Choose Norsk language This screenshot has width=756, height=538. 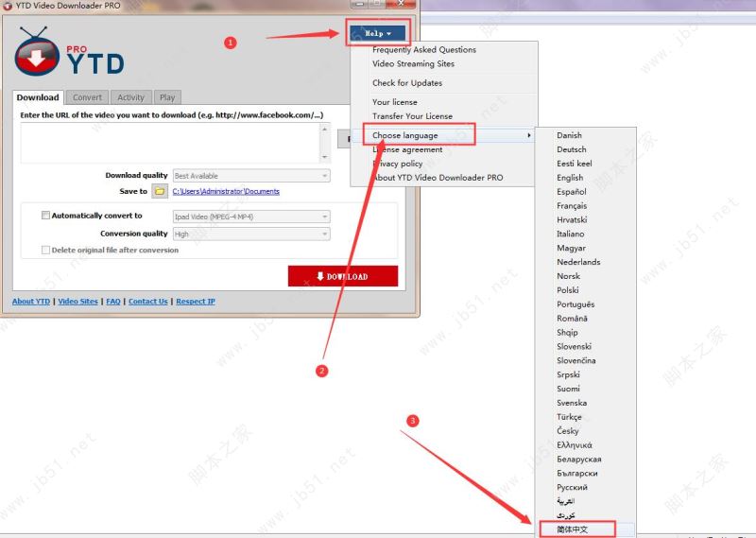pyautogui.click(x=585, y=276)
